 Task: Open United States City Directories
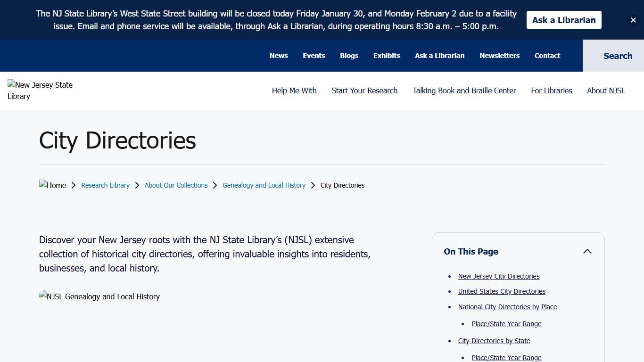point(502,291)
